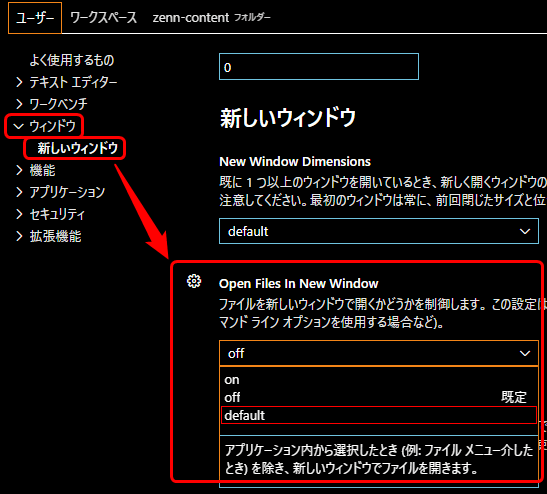Image resolution: width=547 pixels, height=494 pixels.
Task: Click the 新しいウィンドウ section heading
Action: tap(288, 118)
